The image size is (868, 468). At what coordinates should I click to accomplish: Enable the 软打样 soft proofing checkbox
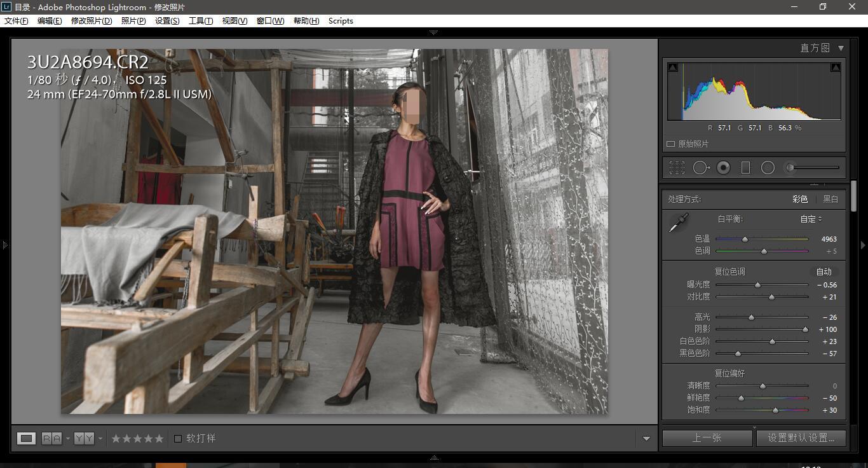[x=178, y=438]
